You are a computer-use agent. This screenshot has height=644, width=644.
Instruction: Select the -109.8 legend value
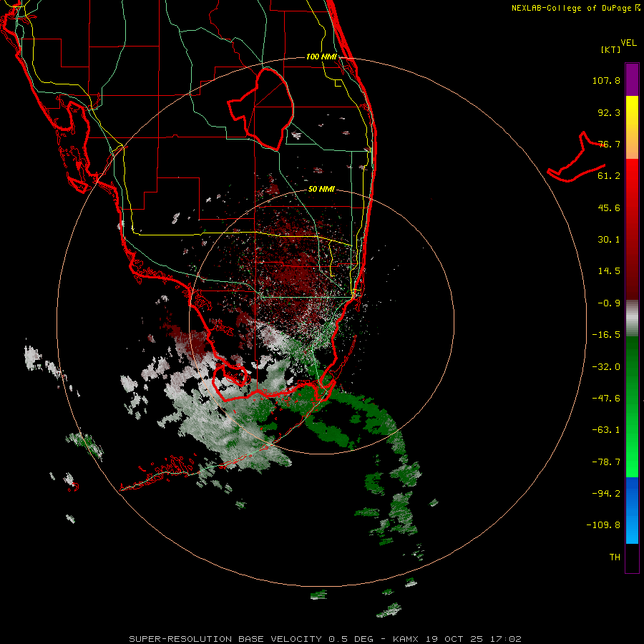tap(603, 525)
